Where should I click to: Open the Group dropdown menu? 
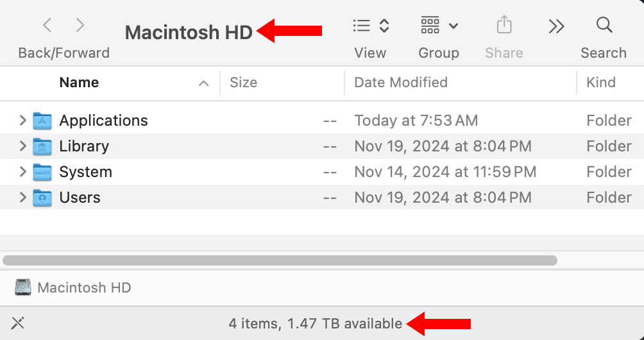coord(439,26)
